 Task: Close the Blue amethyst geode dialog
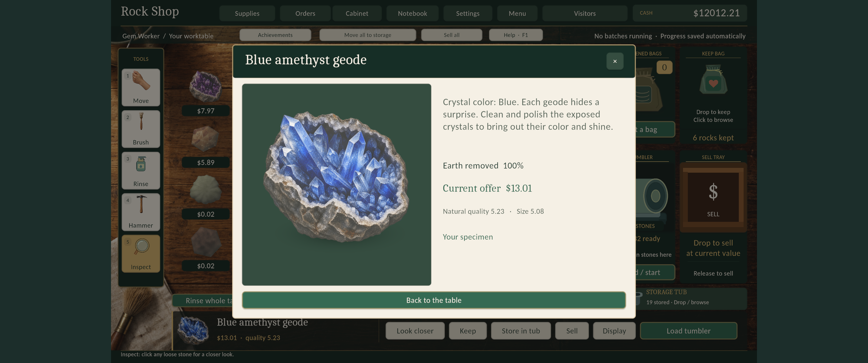pos(615,61)
